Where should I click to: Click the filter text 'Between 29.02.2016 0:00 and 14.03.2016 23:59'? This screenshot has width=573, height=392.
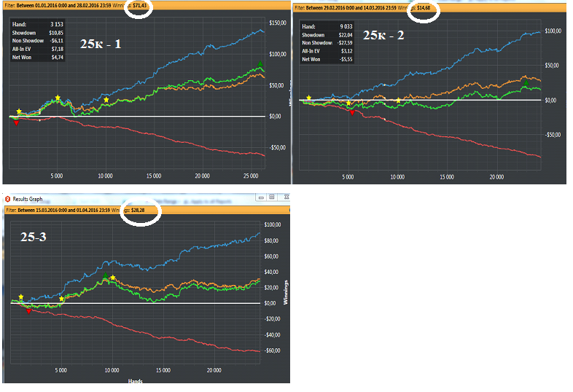coord(351,8)
